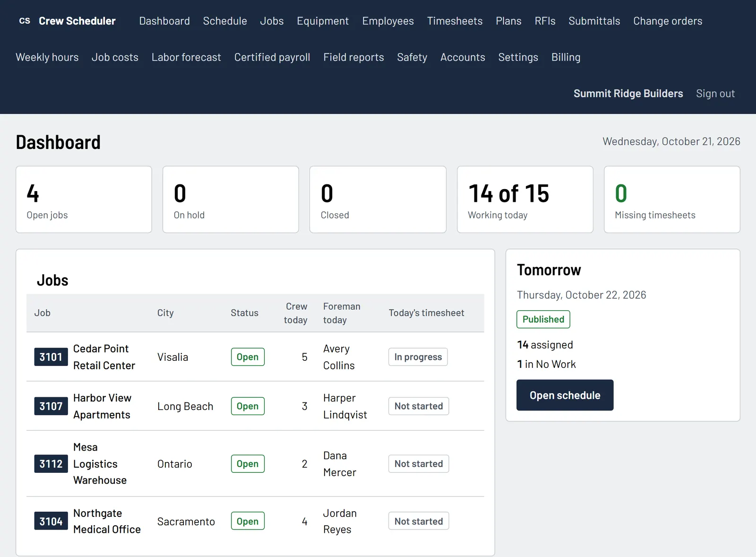756x557 pixels.
Task: Open job 3112 badge
Action: tap(51, 464)
